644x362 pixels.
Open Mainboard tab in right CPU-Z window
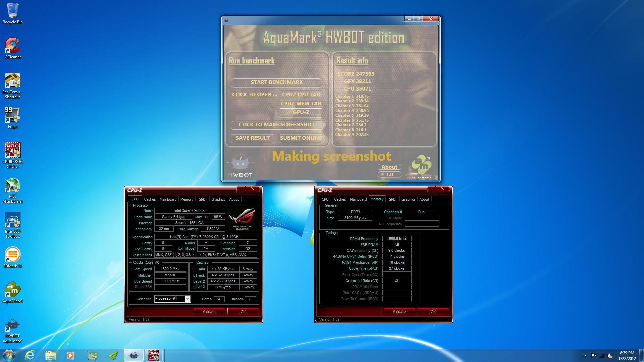358,199
